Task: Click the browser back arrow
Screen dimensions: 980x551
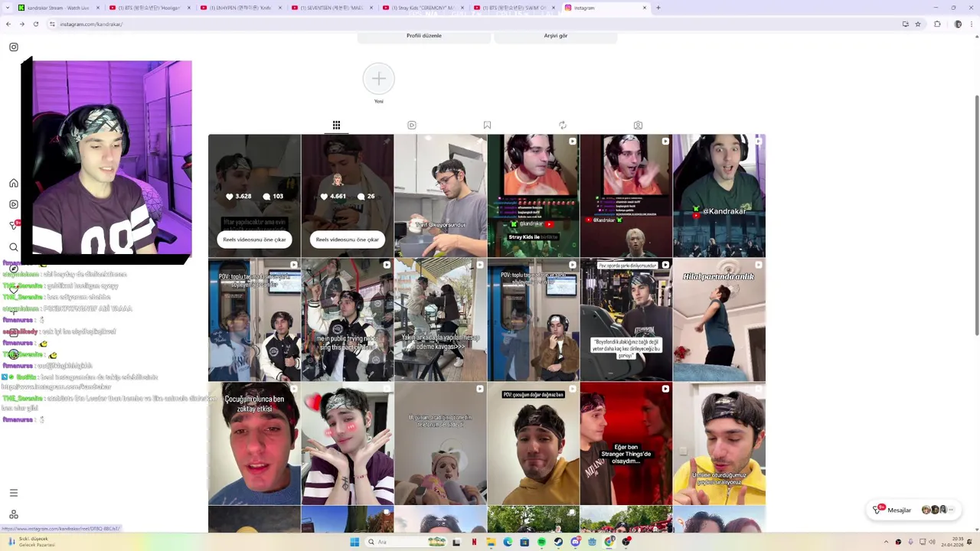Action: pos(8,24)
